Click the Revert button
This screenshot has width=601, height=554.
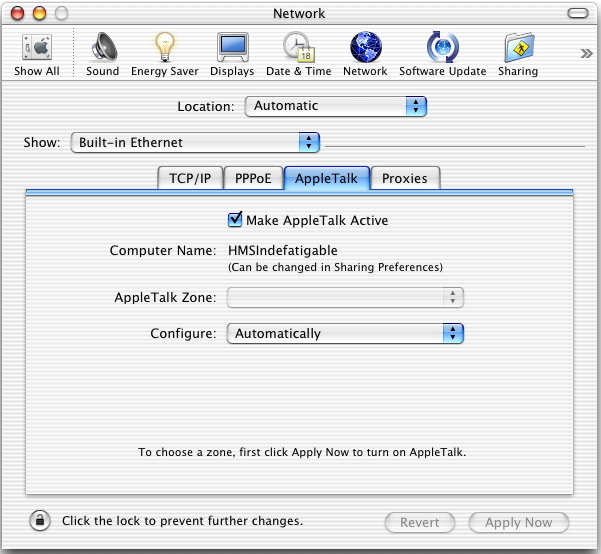pyautogui.click(x=420, y=523)
